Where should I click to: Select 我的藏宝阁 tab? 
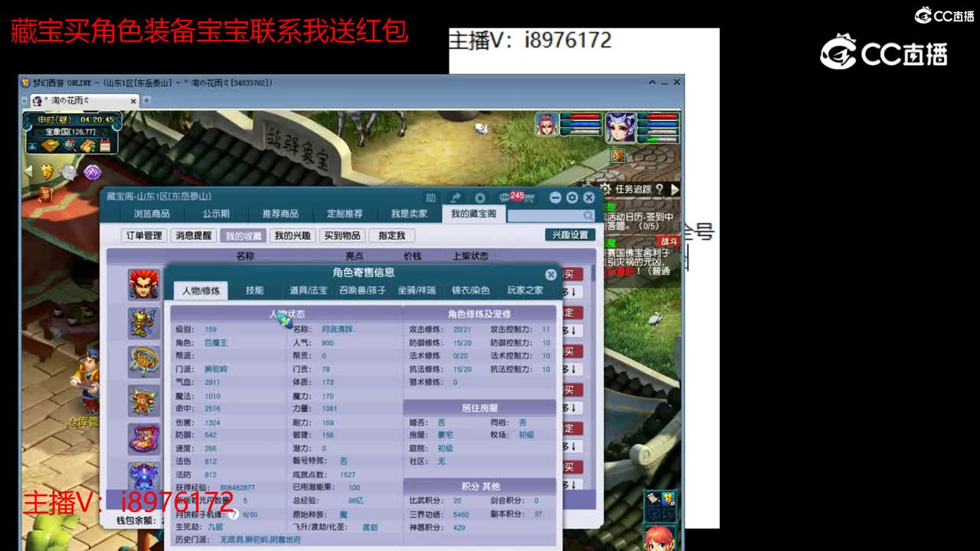coord(473,214)
